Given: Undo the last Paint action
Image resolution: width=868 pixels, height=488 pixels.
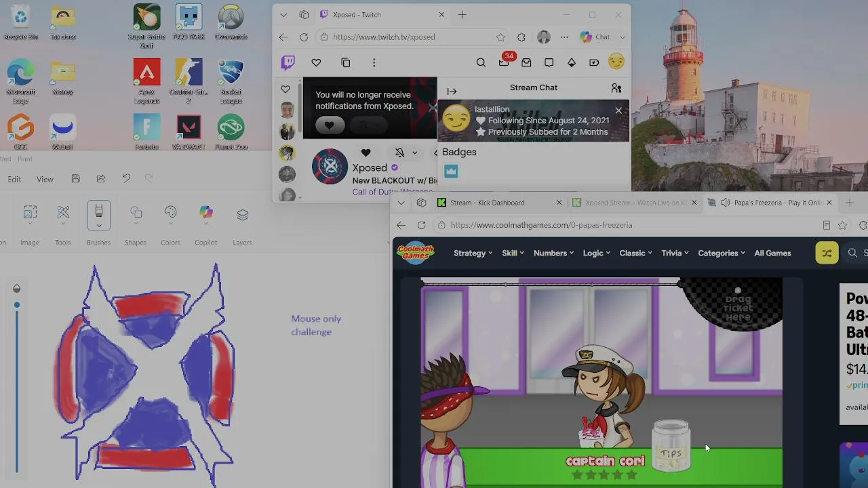Looking at the screenshot, I should click(x=126, y=179).
